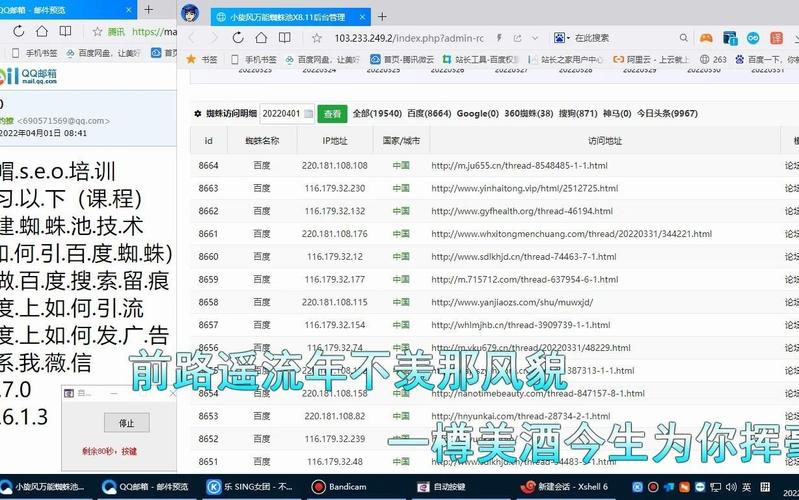
Task: Switch to 自动按键 taskbar item
Action: [441, 487]
